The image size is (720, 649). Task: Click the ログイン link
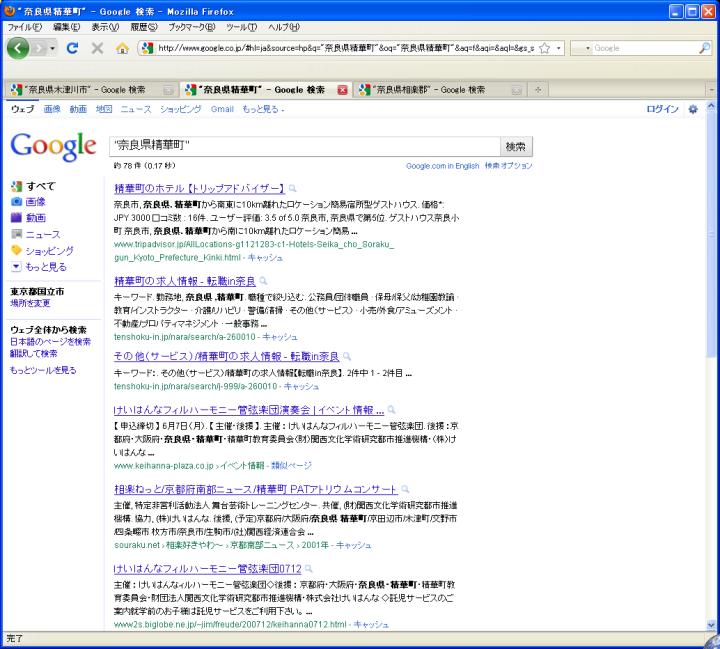point(662,109)
